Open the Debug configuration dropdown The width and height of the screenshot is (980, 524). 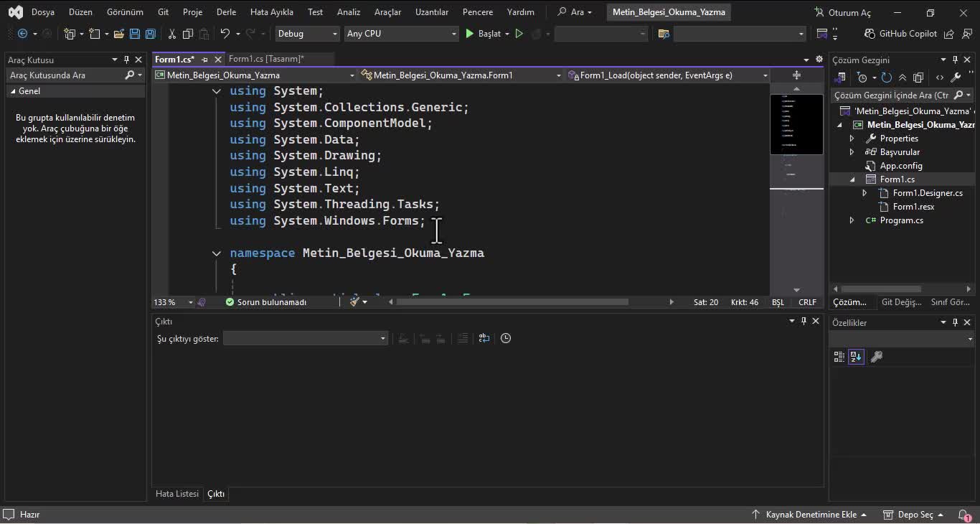click(x=307, y=34)
